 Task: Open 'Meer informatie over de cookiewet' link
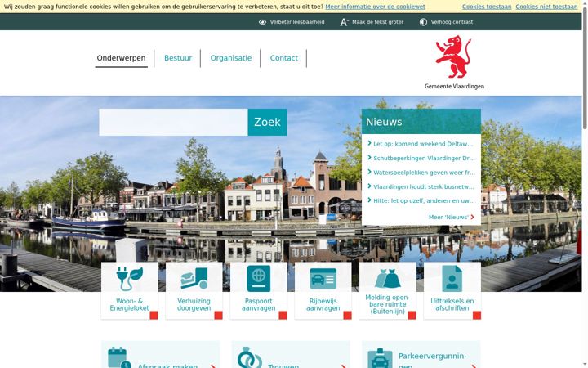[x=375, y=7]
